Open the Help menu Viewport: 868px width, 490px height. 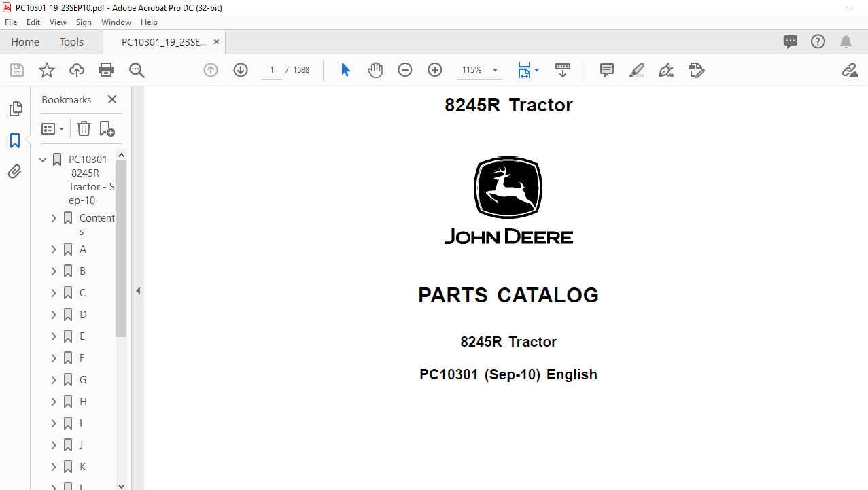tap(149, 22)
